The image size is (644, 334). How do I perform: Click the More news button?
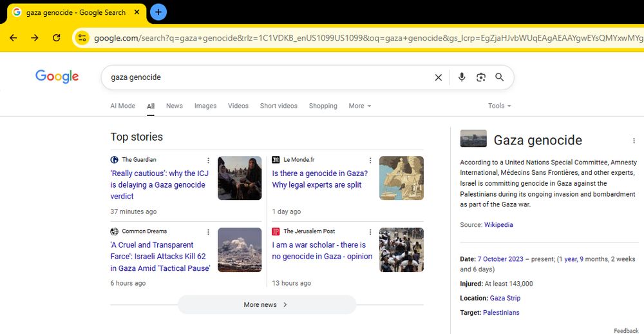click(x=267, y=305)
